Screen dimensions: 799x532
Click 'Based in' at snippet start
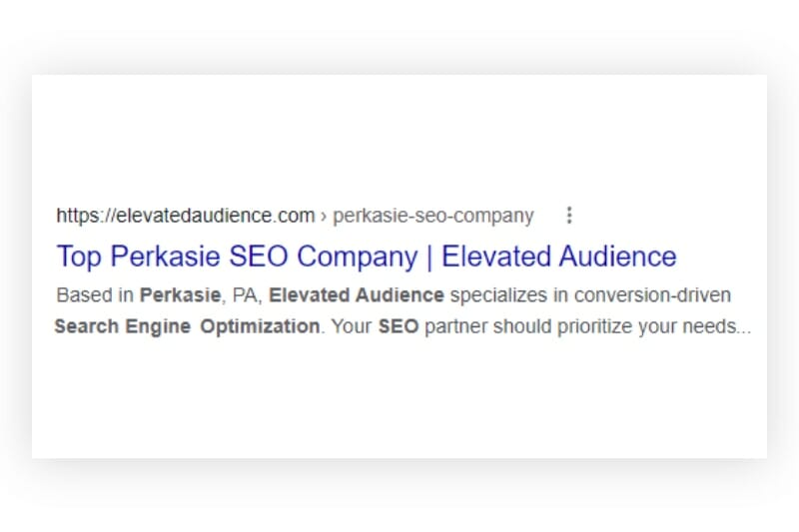click(x=95, y=295)
